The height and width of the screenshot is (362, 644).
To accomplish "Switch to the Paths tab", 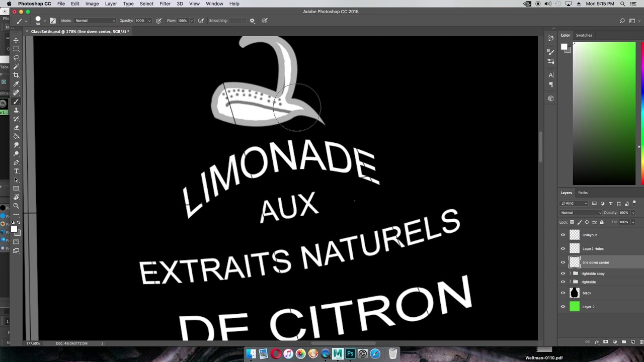I will pyautogui.click(x=583, y=193).
